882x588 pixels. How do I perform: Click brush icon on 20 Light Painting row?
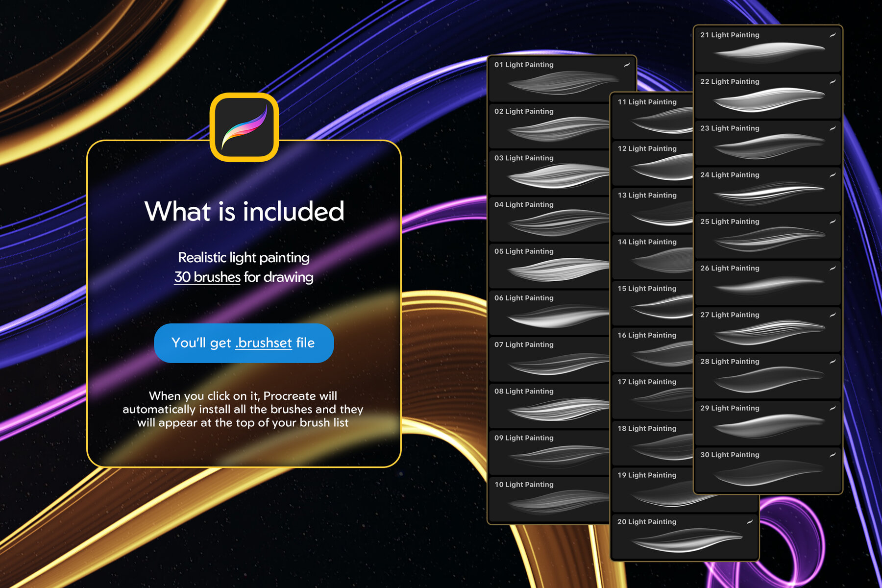[x=750, y=522]
